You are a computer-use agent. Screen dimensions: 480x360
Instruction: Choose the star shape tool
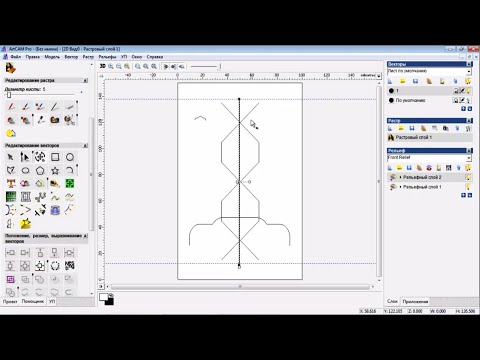(55, 171)
